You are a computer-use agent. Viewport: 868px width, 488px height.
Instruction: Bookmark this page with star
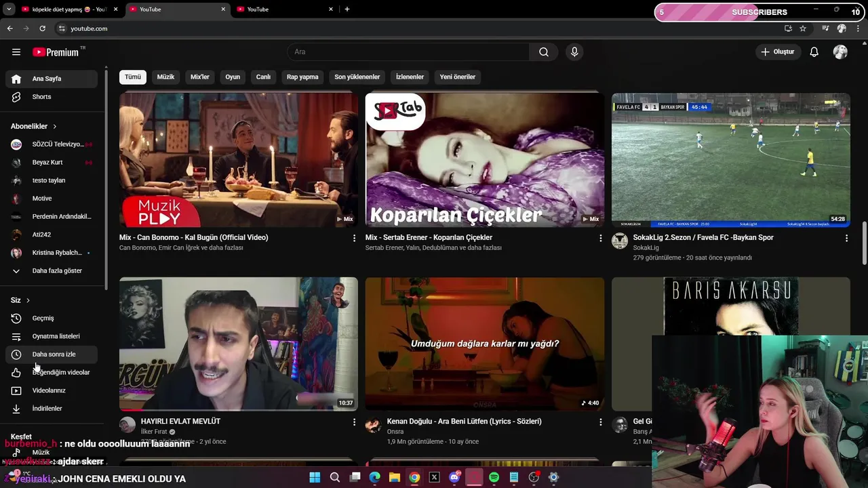[803, 28]
